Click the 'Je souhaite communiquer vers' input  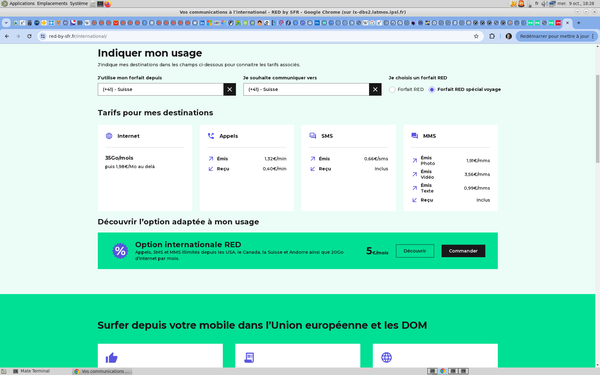click(x=306, y=90)
